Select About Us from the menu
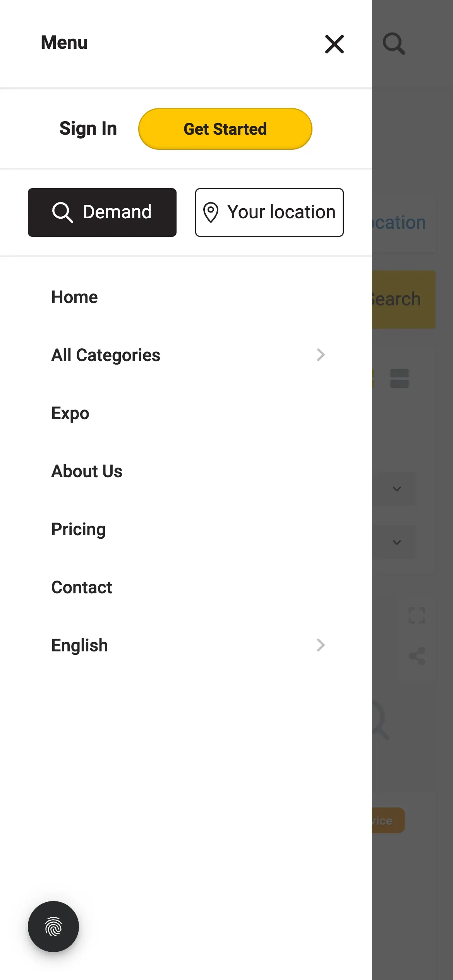Image resolution: width=453 pixels, height=980 pixels. [87, 471]
